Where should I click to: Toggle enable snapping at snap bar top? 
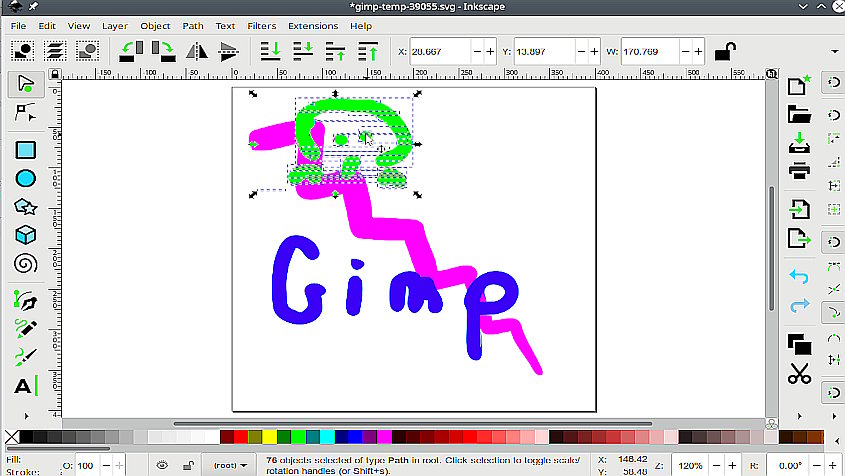[x=833, y=82]
